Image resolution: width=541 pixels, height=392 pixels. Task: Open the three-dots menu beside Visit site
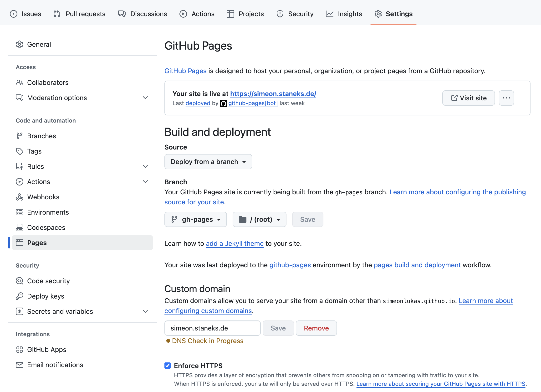coord(506,98)
